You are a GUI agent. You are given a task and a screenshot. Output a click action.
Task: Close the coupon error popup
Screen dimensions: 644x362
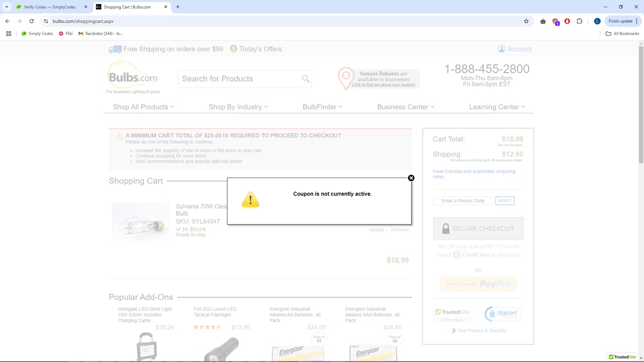(411, 178)
